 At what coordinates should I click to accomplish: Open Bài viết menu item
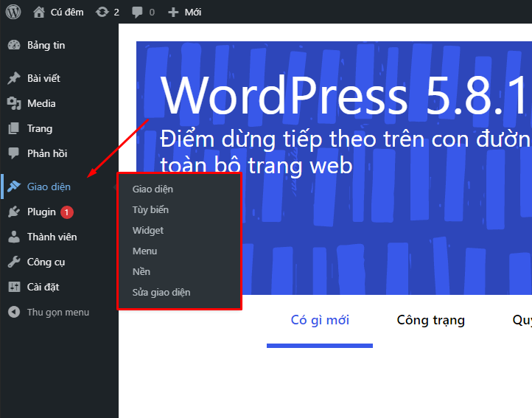43,78
